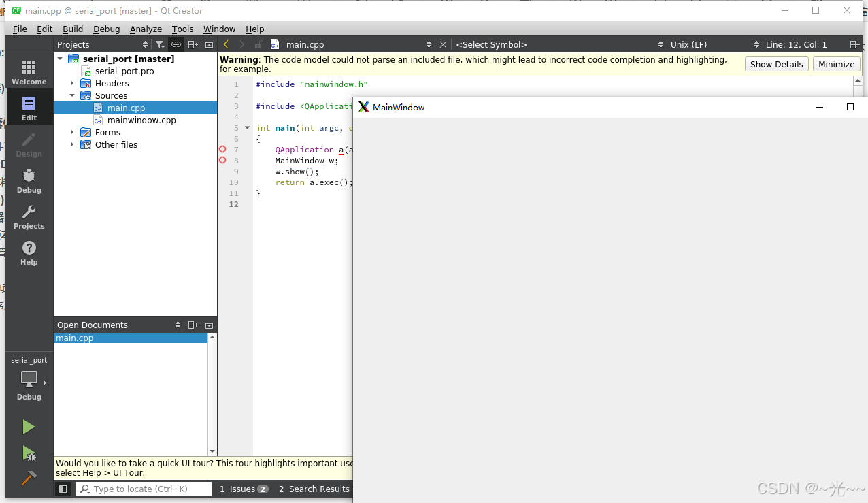Maximize the MainWindow application window
The image size is (868, 503).
[850, 107]
